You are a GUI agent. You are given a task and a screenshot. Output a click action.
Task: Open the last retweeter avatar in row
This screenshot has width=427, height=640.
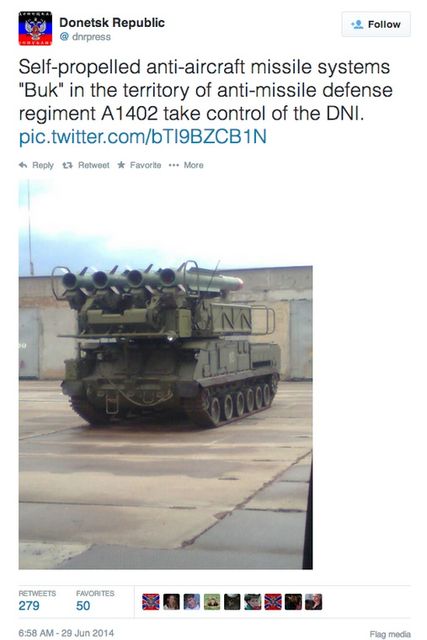(x=314, y=602)
